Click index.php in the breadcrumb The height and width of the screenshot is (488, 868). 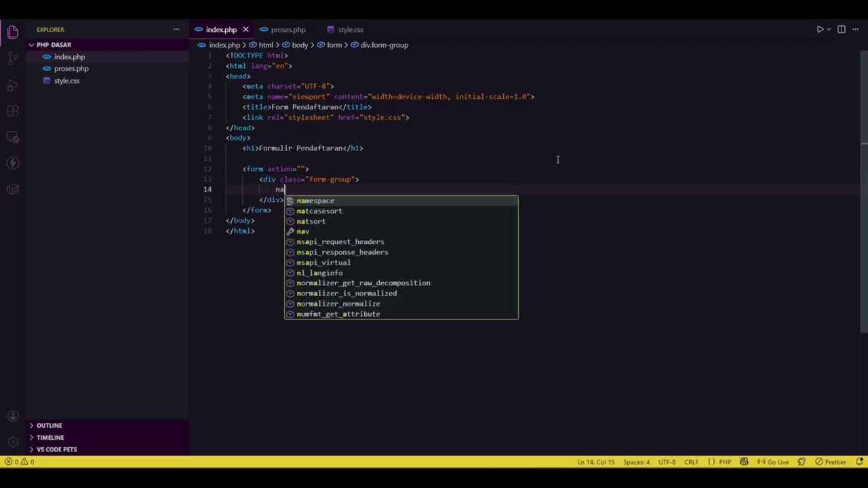coord(224,45)
